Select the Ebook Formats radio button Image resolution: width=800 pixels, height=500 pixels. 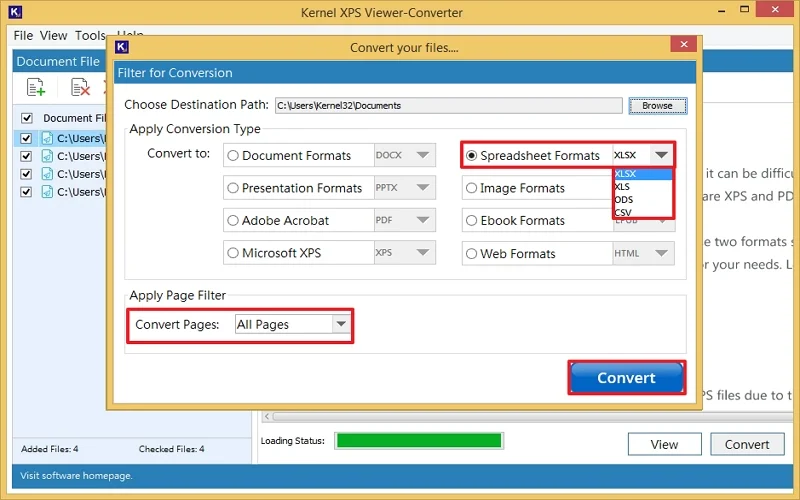pyautogui.click(x=471, y=221)
